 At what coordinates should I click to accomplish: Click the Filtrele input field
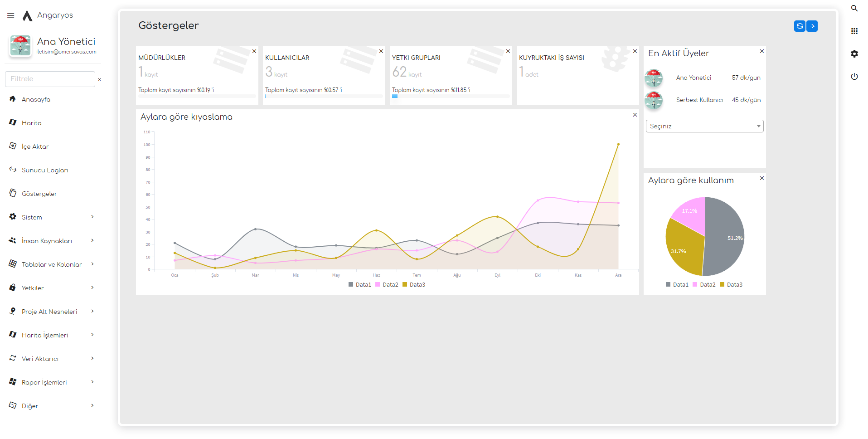[x=50, y=79]
